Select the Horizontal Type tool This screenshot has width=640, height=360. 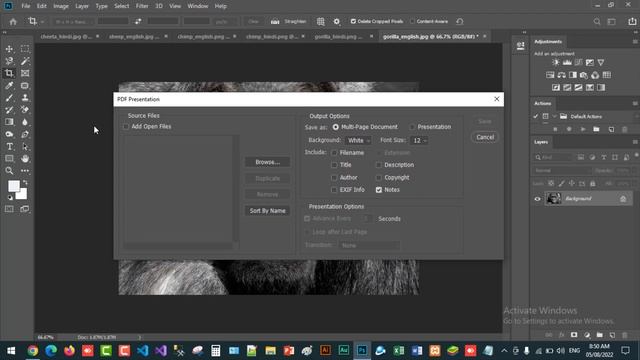9,147
